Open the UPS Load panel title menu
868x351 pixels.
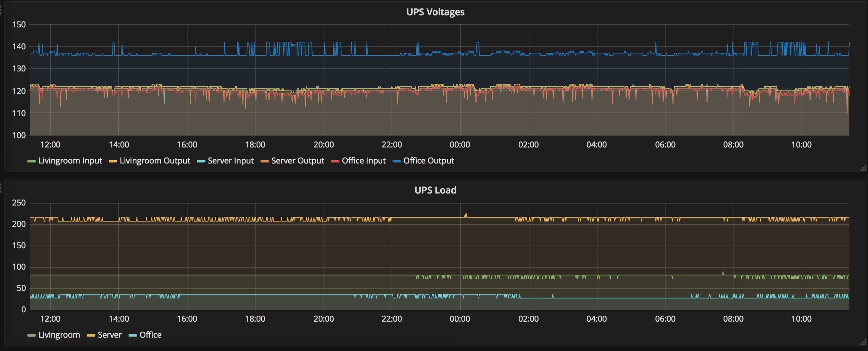coord(435,190)
